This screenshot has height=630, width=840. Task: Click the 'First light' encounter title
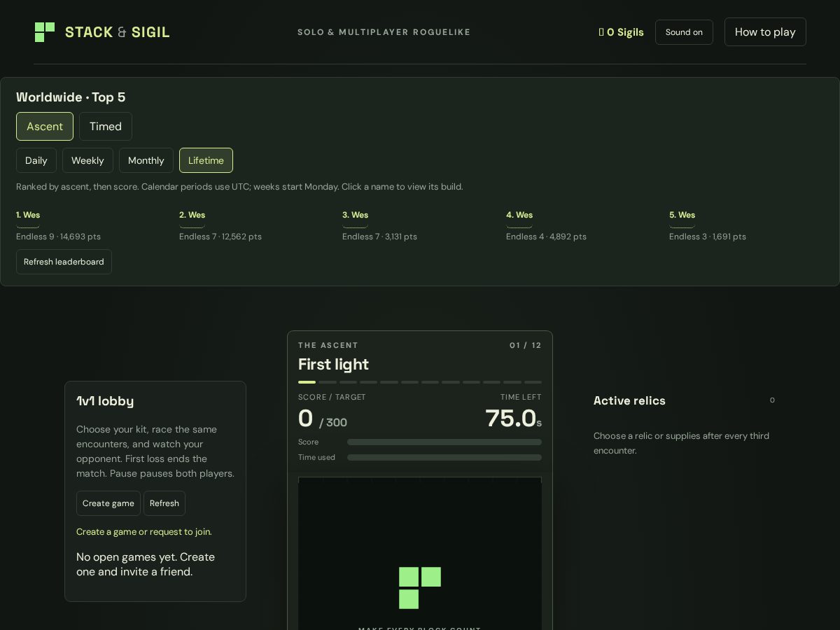333,365
